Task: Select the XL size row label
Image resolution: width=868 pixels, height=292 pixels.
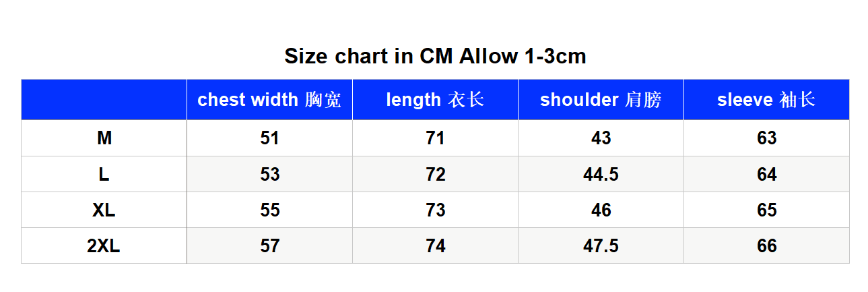Action: click(104, 210)
